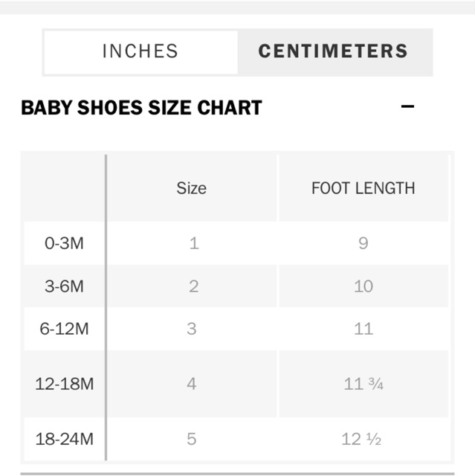This screenshot has width=475, height=476.
Task: Switch to the INCHES unit tab
Action: (x=140, y=51)
